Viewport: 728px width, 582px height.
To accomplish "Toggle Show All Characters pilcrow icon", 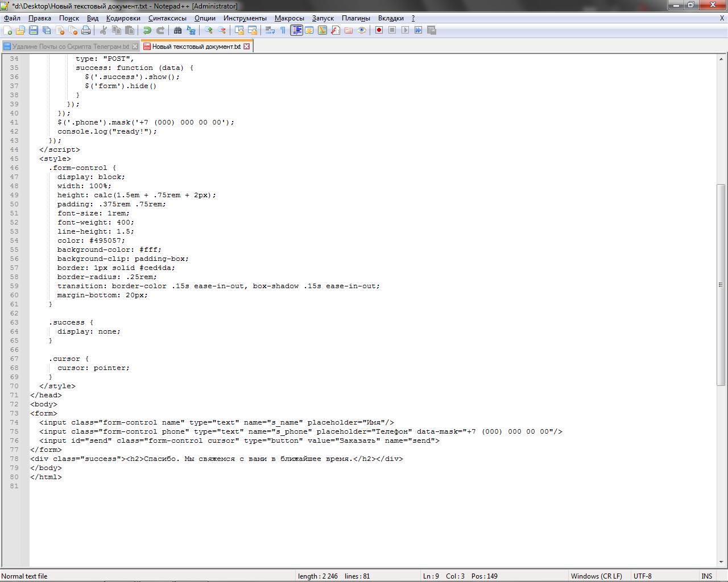I will [283, 30].
